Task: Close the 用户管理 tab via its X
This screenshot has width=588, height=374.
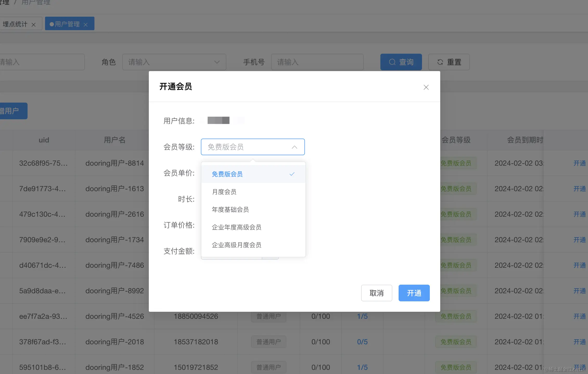Action: [x=86, y=25]
